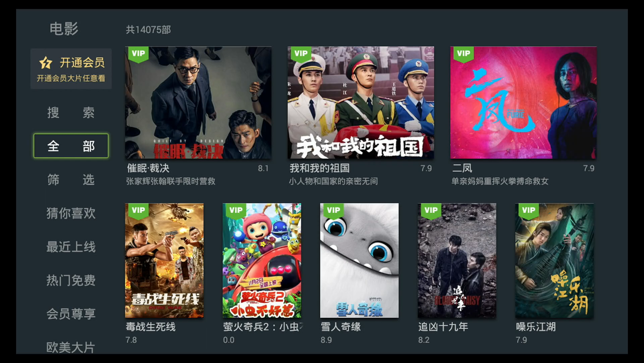Open the 搜索 search menu item
This screenshot has height=363, width=644.
pyautogui.click(x=71, y=113)
